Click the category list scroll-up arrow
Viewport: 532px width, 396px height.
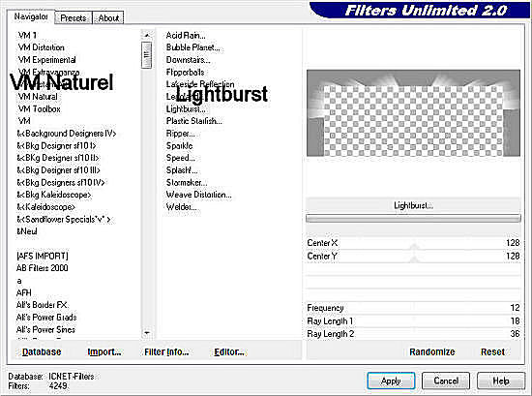click(147, 35)
